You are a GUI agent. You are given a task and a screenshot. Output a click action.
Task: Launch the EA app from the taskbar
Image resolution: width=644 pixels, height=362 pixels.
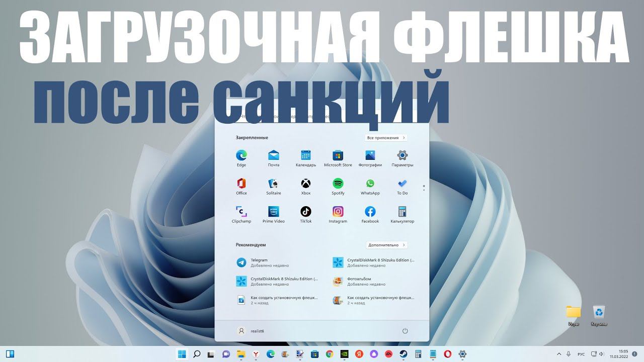[388, 354]
